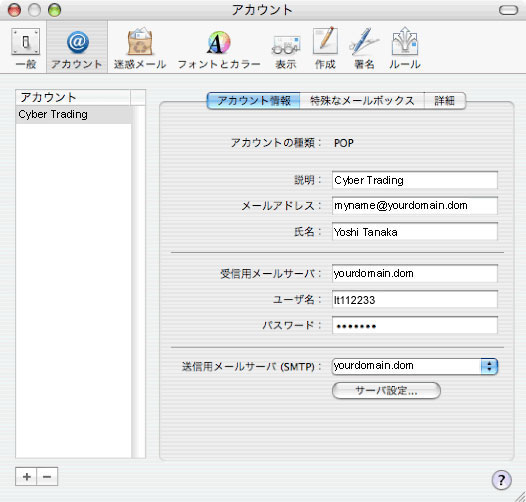Click the help question mark button
The height and width of the screenshot is (502, 526).
pos(502,480)
